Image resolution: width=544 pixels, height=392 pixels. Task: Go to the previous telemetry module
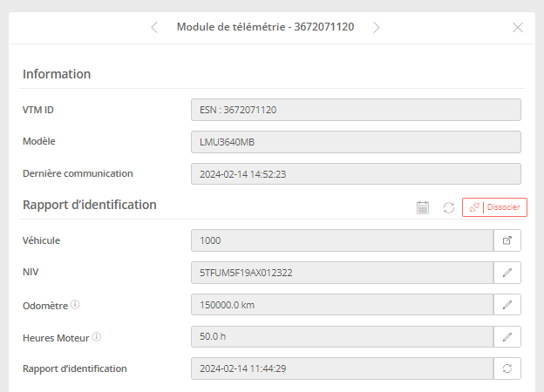click(x=154, y=27)
